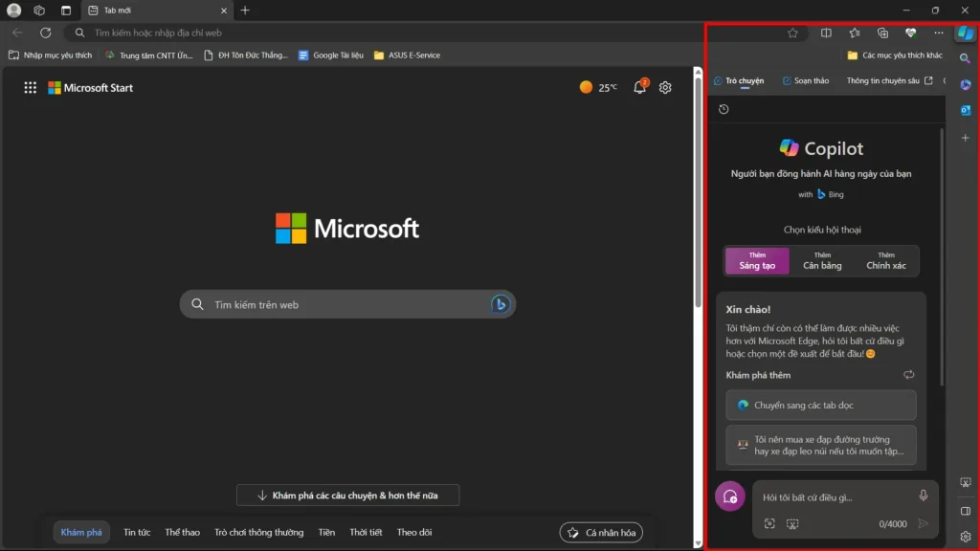Select the Theo dõi feed tab
Image resolution: width=980 pixels, height=551 pixels.
pos(414,532)
